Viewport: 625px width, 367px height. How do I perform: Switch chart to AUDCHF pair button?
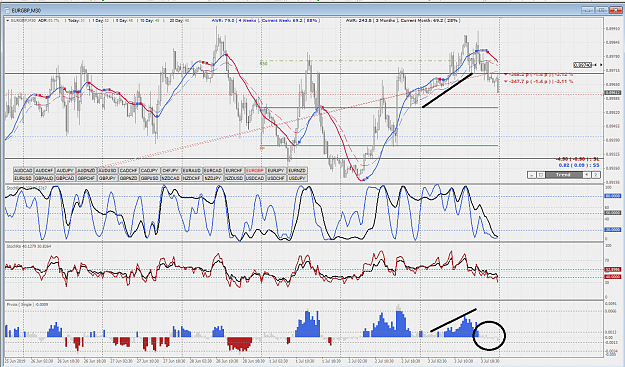pyautogui.click(x=45, y=171)
